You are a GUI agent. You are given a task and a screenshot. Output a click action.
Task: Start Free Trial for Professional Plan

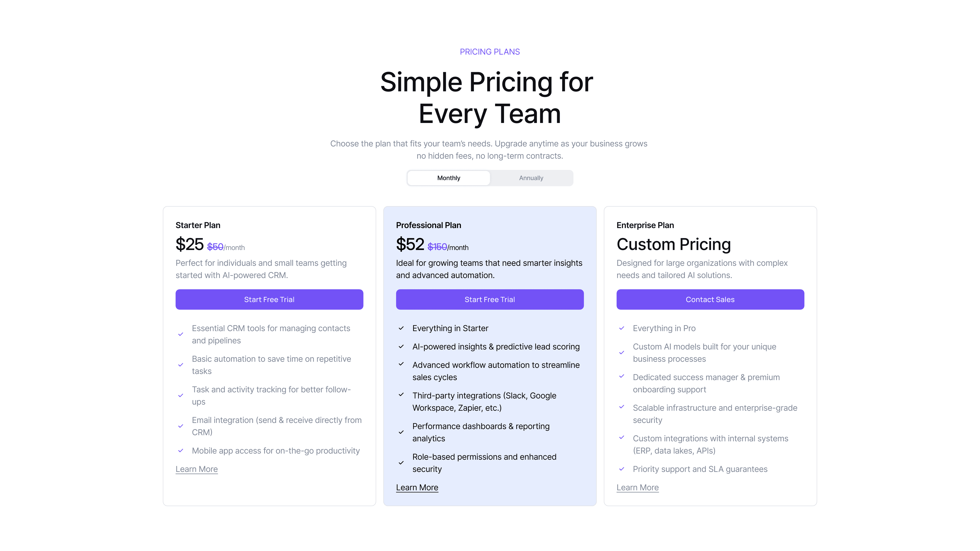click(490, 299)
